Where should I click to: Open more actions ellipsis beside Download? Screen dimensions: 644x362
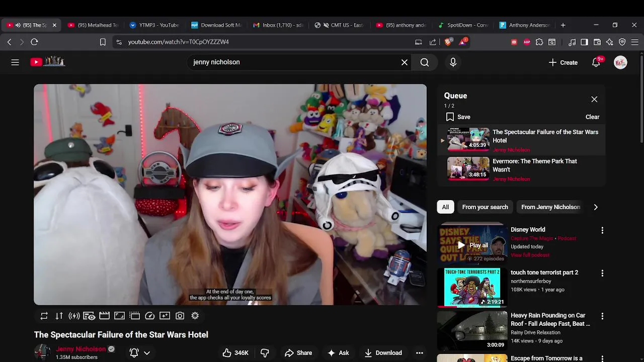[420, 353]
